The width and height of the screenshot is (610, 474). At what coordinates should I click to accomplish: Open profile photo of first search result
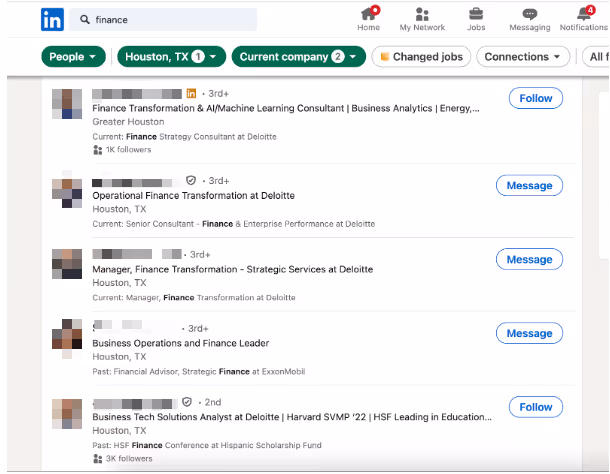pos(67,104)
